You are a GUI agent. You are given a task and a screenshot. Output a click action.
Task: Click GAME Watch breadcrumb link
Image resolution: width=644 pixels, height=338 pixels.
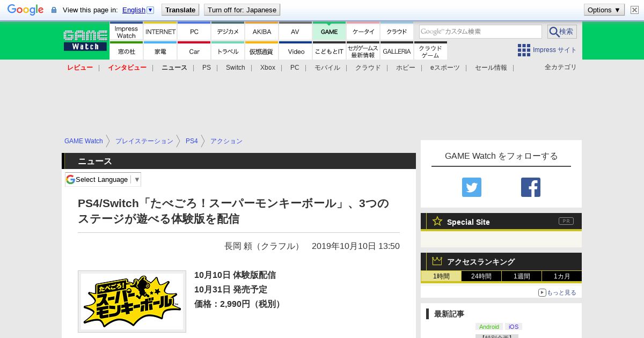[84, 141]
